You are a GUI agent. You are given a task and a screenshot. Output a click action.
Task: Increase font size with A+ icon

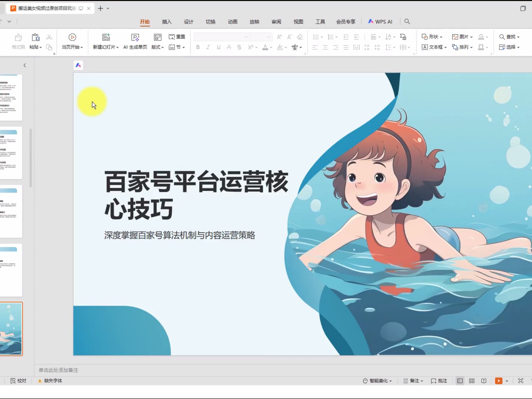(x=279, y=37)
